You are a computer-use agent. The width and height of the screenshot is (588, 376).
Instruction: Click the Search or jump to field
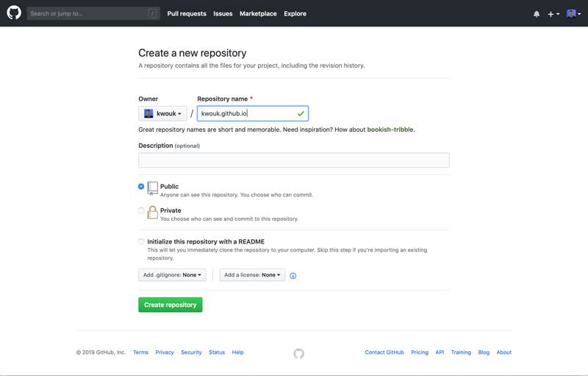(93, 13)
